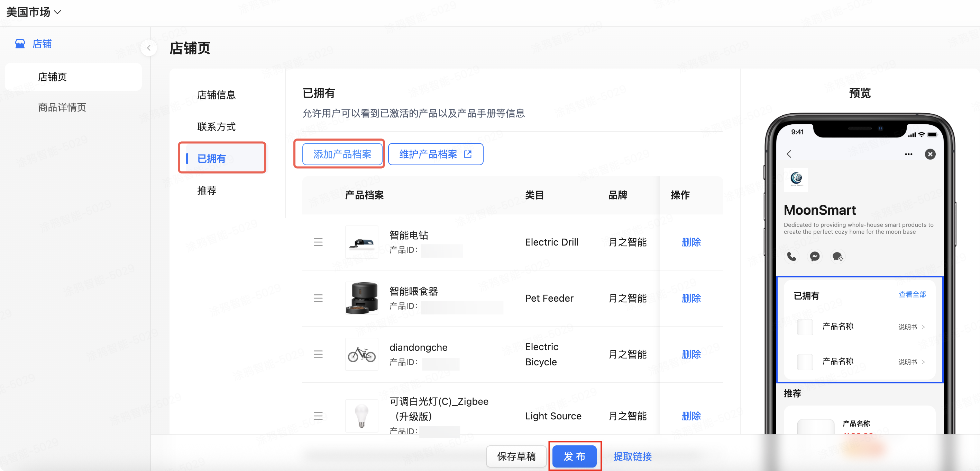
Task: Click the Messenger icon in the store preview
Action: 815,257
